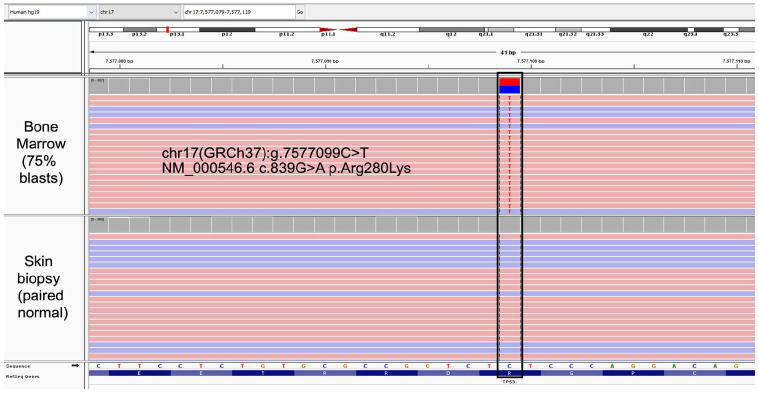Select the Bone Marrow (75% blasts) track name
This screenshot has width=759, height=393.
pos(41,152)
